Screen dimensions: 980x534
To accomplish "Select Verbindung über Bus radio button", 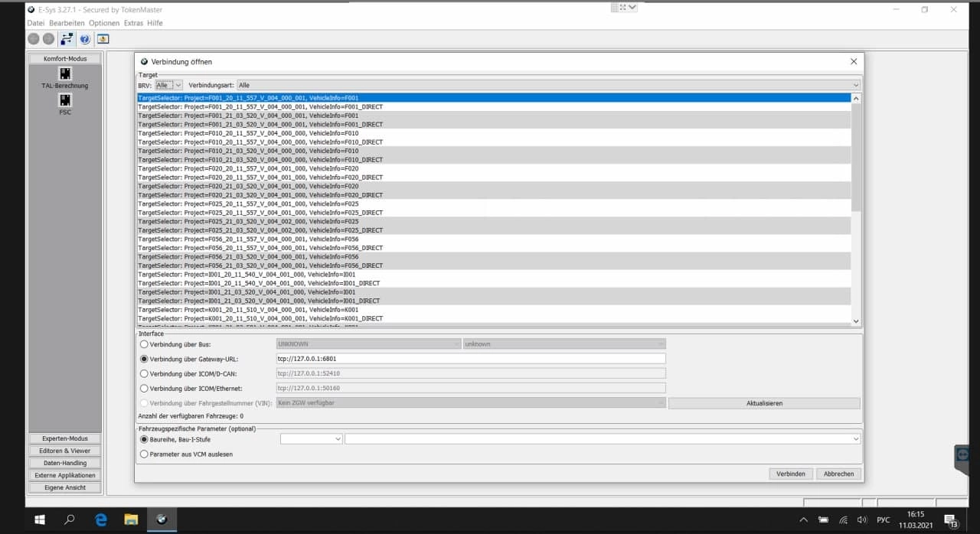I will [x=144, y=344].
